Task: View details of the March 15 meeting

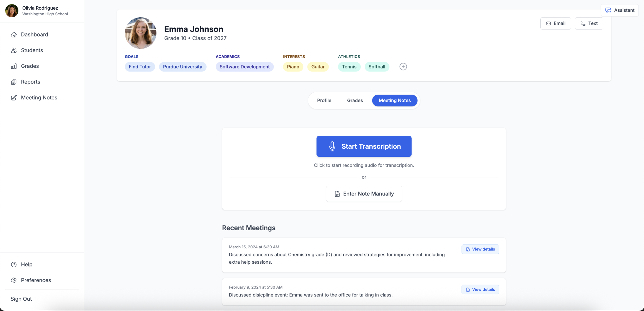Action: pyautogui.click(x=480, y=249)
